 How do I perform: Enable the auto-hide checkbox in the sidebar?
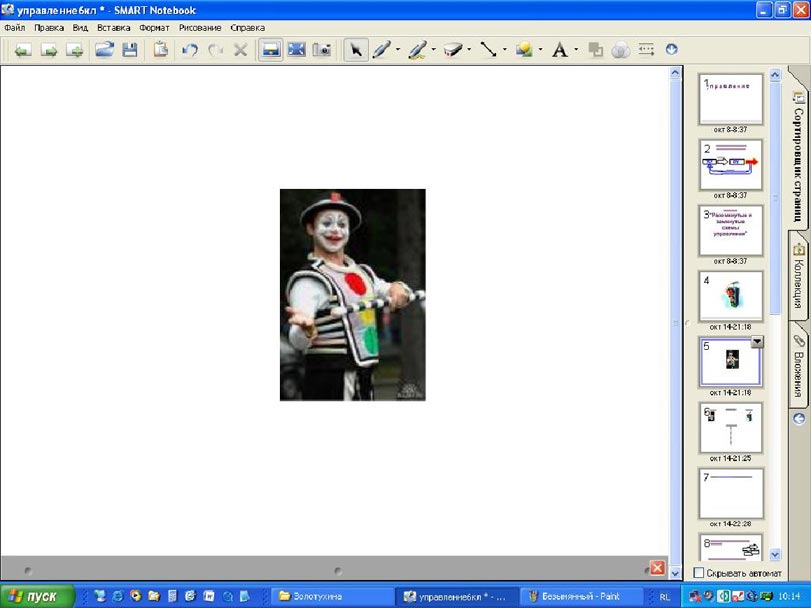click(x=699, y=573)
